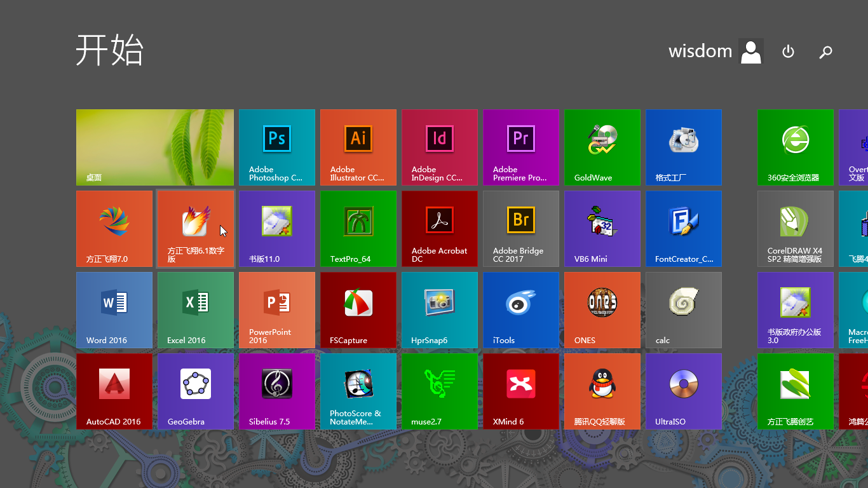Click the wisdom user name
This screenshot has height=488, width=868.
pos(700,51)
